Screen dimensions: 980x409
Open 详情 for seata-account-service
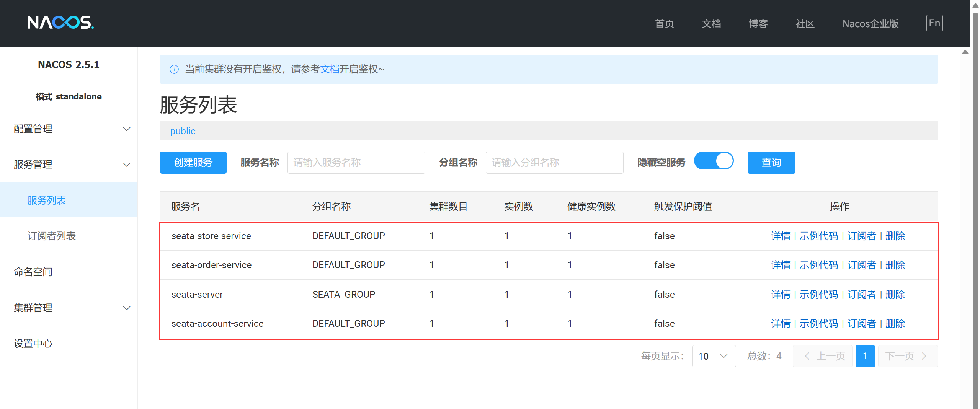(x=781, y=324)
